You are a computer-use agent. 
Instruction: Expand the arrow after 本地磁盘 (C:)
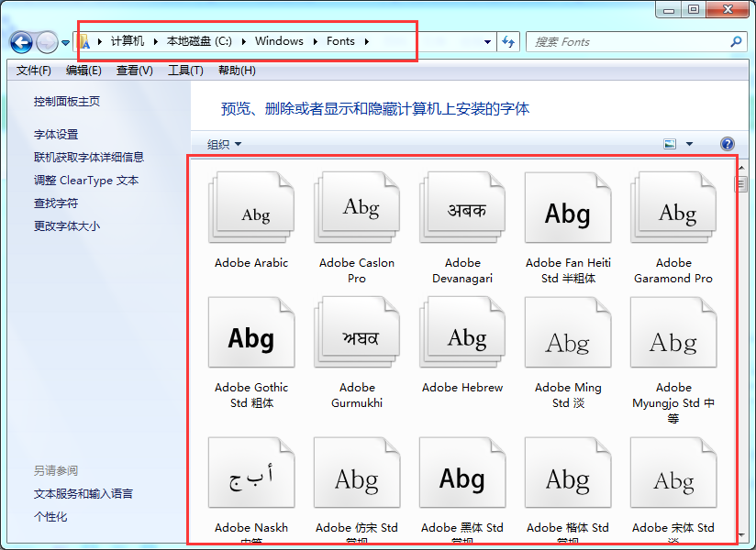[x=243, y=41]
